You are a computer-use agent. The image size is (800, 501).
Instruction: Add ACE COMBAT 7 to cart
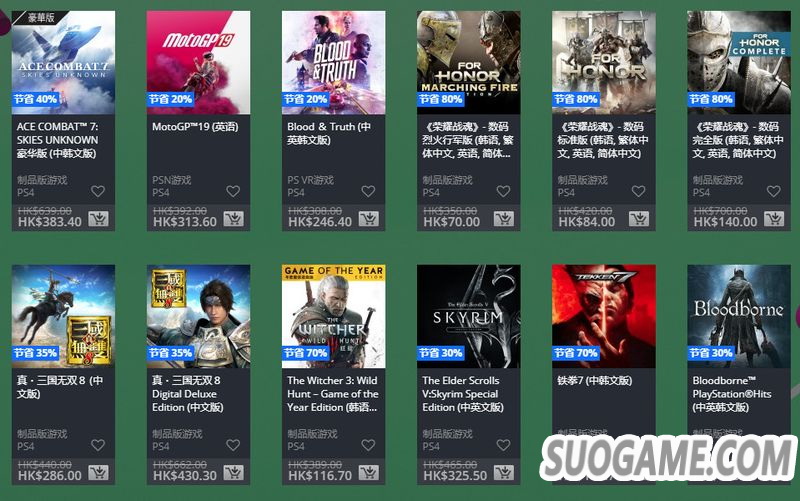pos(98,219)
